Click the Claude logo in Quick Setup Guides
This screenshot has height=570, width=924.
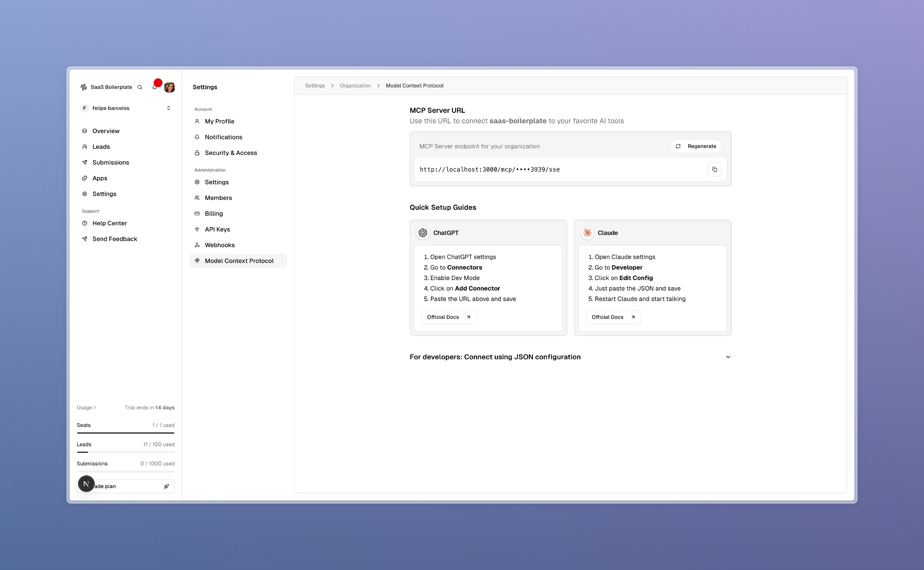click(x=587, y=233)
